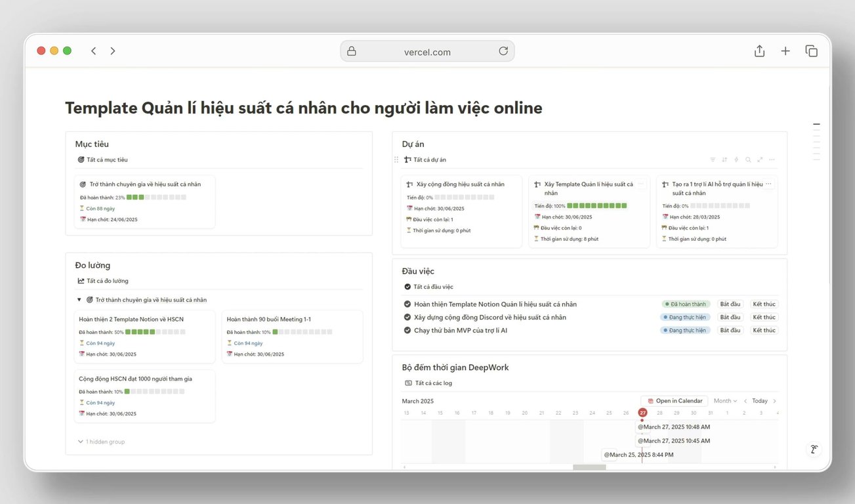Click Bắt đầu for Xây dựng cộng đồng Discord
855x504 pixels.
(730, 317)
